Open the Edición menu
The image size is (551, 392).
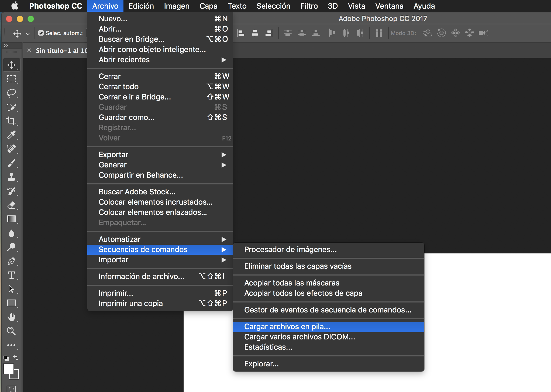tap(141, 6)
